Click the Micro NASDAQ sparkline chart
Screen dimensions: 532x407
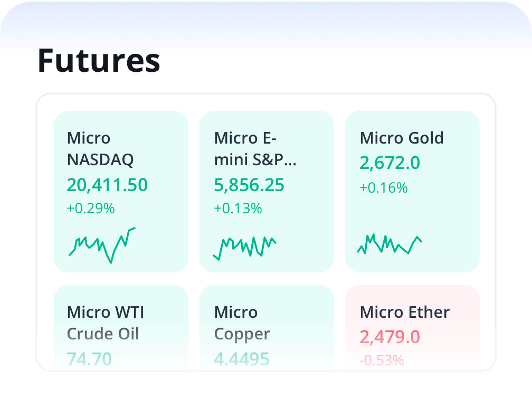pos(102,245)
